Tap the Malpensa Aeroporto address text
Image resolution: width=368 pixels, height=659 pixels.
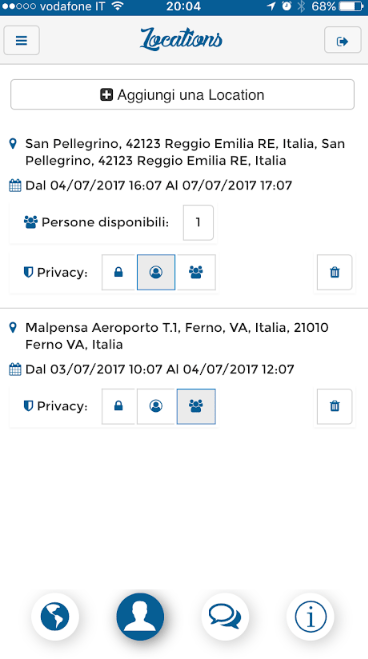pos(177,336)
